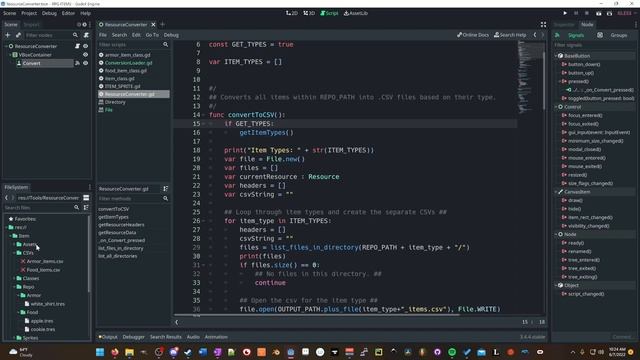640x360 pixels.
Task: Go to next edited script with forward arrow
Action: point(542,35)
